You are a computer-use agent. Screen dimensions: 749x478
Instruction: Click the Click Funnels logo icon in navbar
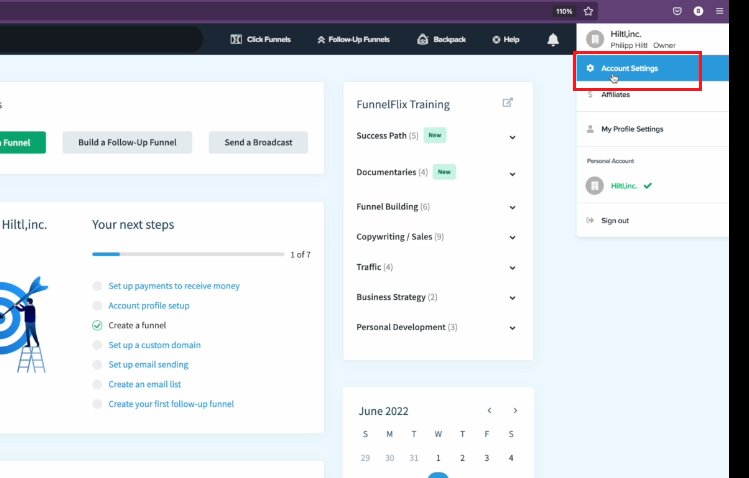click(x=236, y=40)
